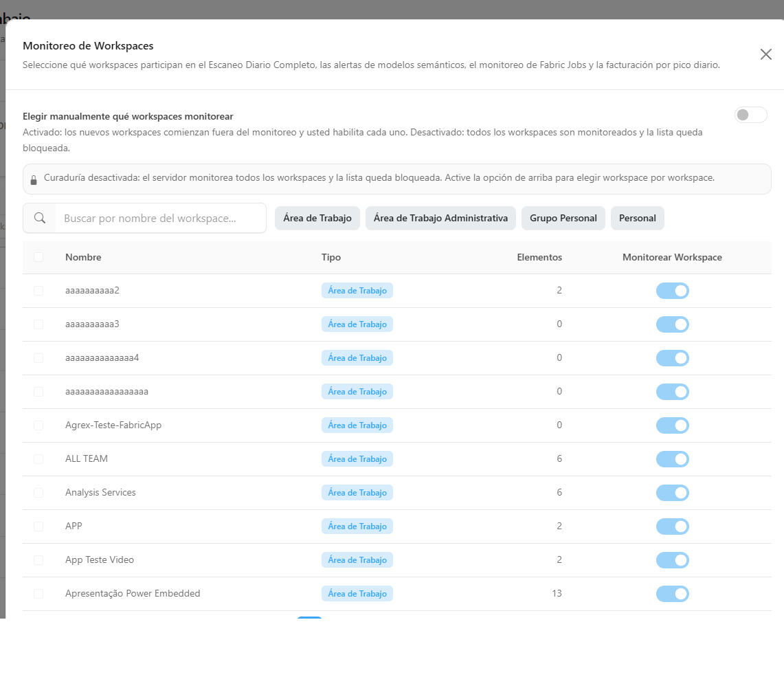Close the Monitoreo de Workspaces dialog
784x699 pixels.
(765, 54)
